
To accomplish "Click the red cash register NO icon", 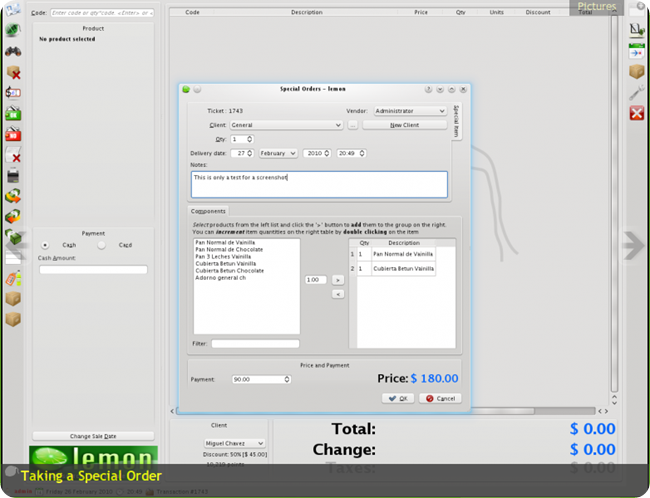I will tap(13, 134).
